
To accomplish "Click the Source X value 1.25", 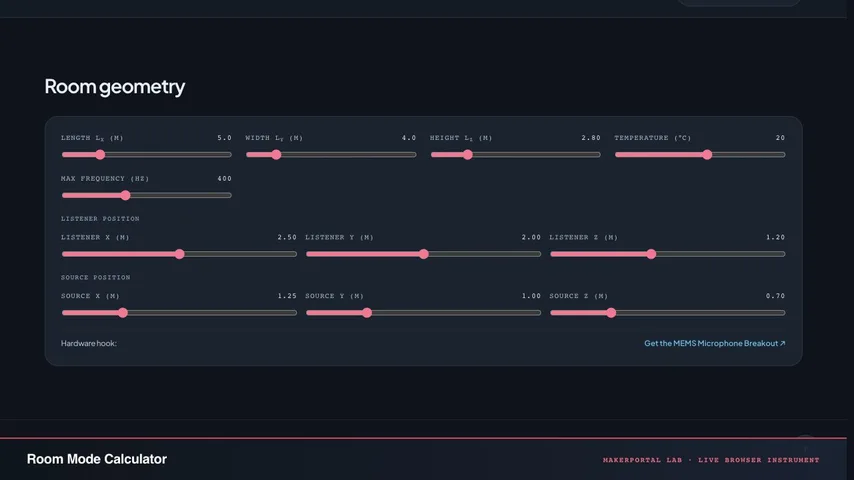I will 287,296.
